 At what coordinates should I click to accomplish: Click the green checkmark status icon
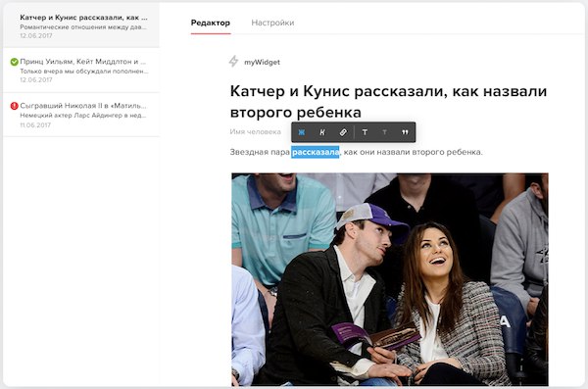pos(15,62)
